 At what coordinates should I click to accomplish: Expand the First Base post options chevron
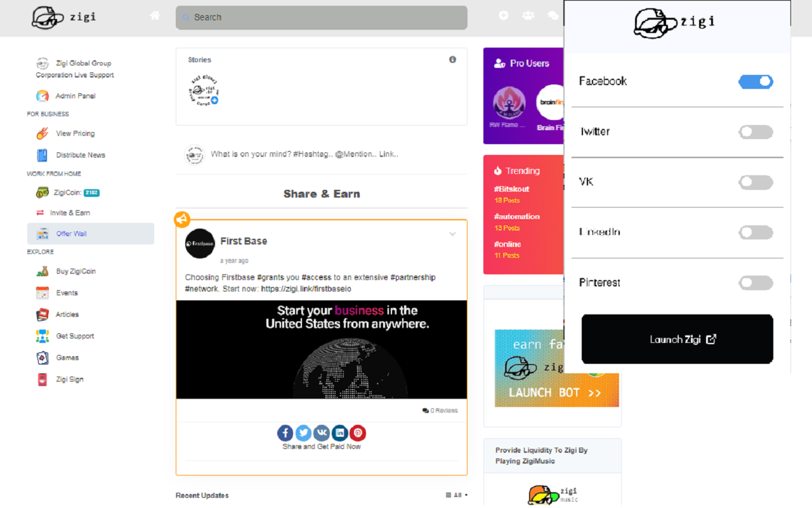(452, 234)
